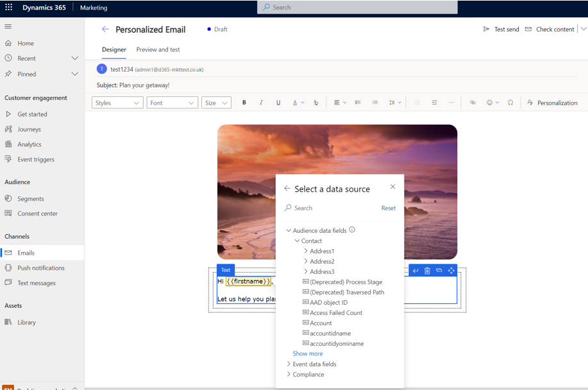Expand the Address3 node
The width and height of the screenshot is (588, 390).
tap(306, 271)
